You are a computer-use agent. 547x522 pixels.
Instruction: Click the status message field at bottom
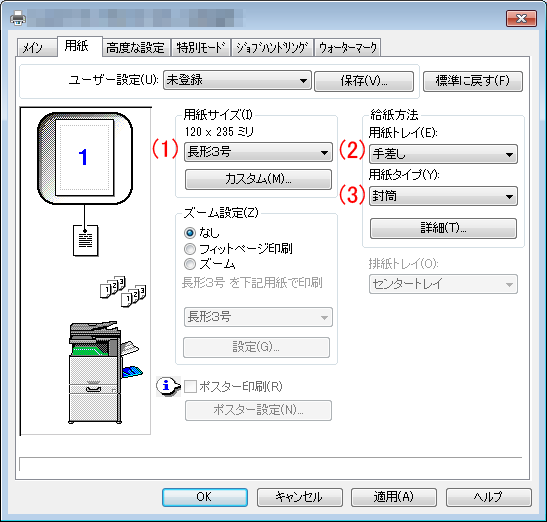(271, 464)
